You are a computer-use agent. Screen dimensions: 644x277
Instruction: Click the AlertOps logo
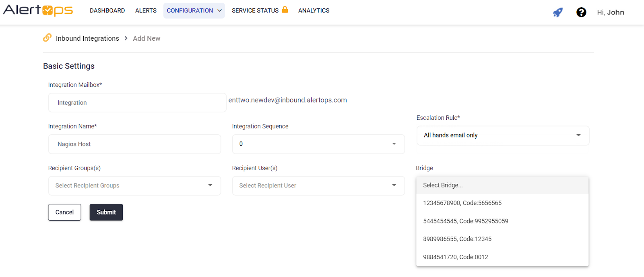pos(38,10)
